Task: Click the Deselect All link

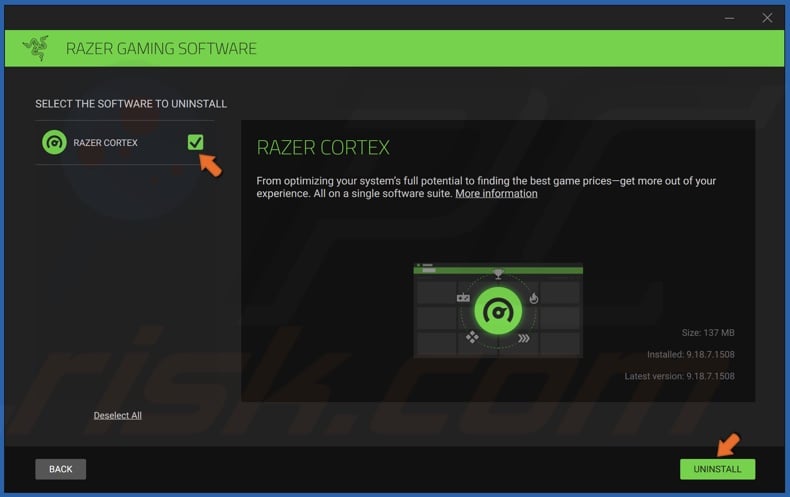Action: [x=117, y=415]
